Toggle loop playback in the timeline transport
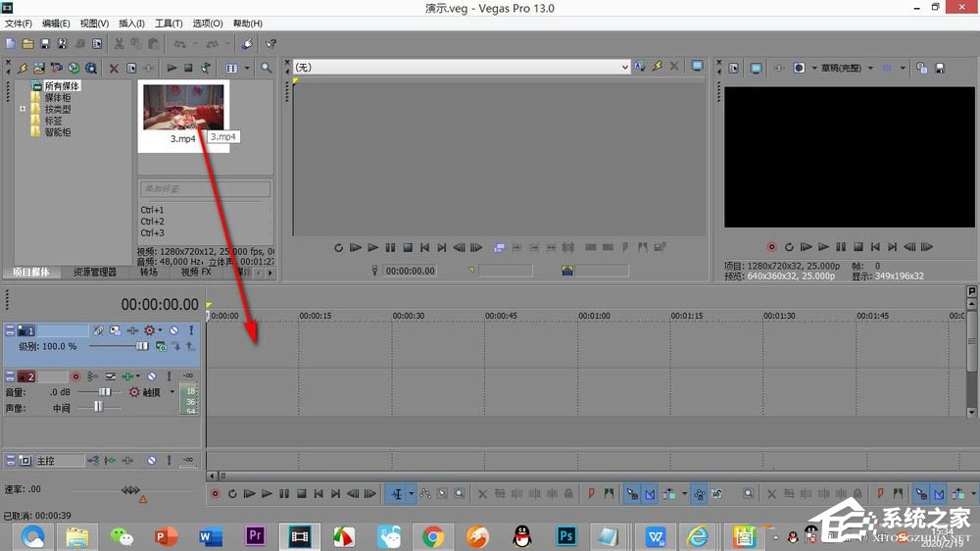The height and width of the screenshot is (551, 980). [232, 494]
